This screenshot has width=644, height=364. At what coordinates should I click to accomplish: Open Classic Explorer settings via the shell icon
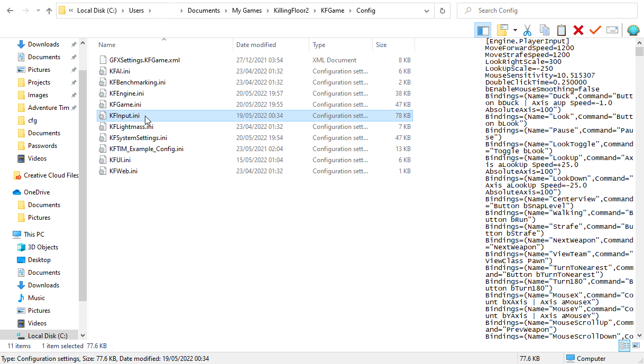633,30
